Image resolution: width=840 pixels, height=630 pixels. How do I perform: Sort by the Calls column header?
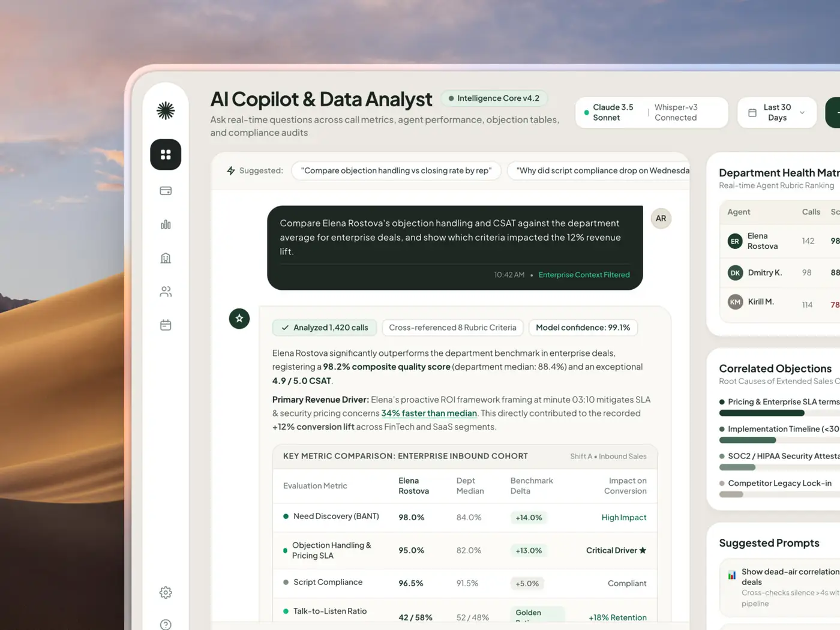[x=811, y=212]
